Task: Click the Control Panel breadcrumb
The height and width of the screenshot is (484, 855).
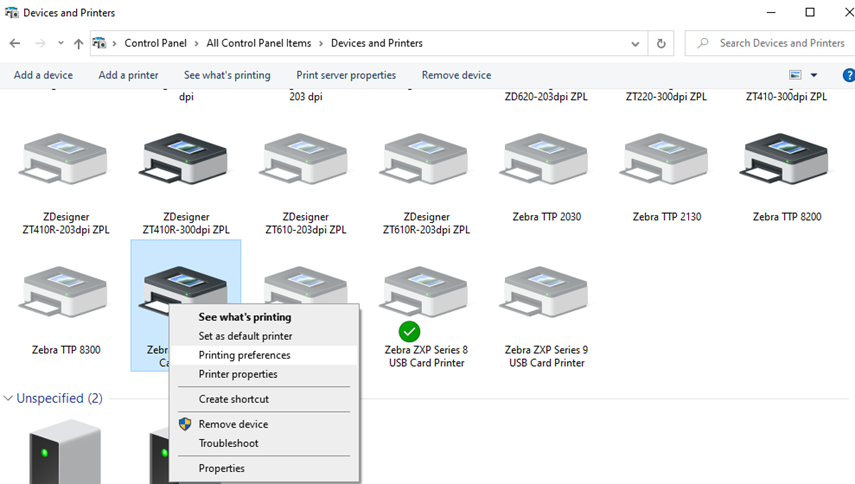Action: 155,43
